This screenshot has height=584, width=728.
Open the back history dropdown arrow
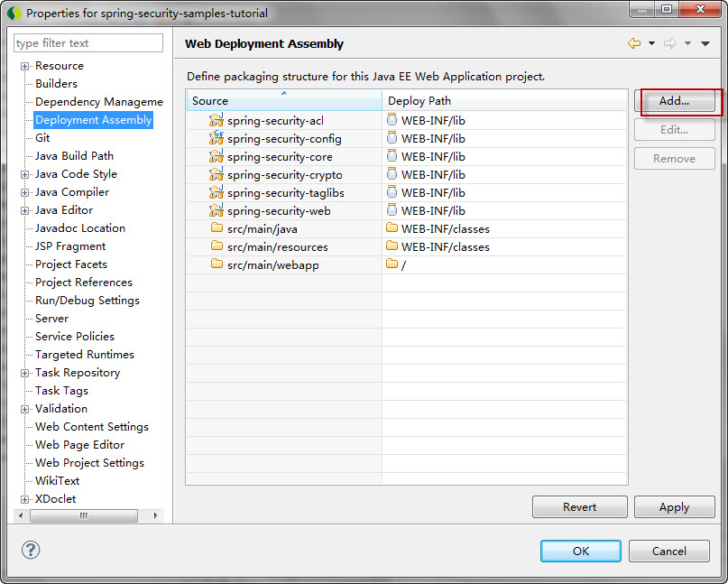point(651,43)
